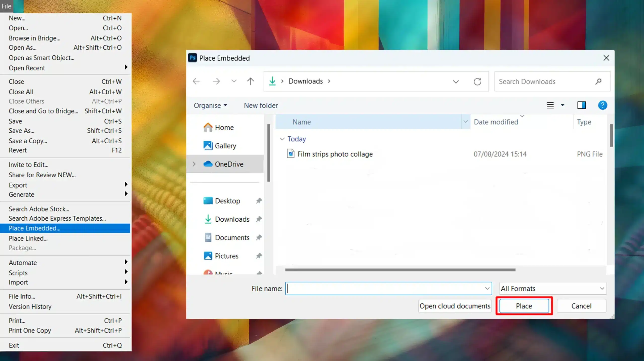Open Downloads in the navigation pane
This screenshot has width=644, height=361.
pos(227,219)
